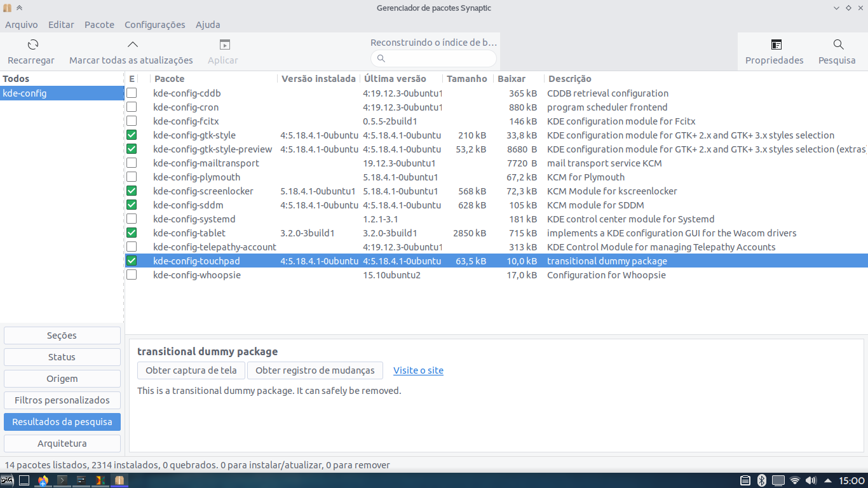This screenshot has width=868, height=488.
Task: Select the kde-config-sddm package name
Action: (188, 205)
